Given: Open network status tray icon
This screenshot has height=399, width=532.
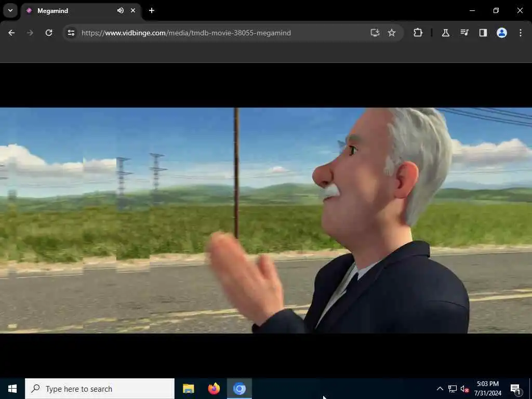Looking at the screenshot, I should click(453, 389).
